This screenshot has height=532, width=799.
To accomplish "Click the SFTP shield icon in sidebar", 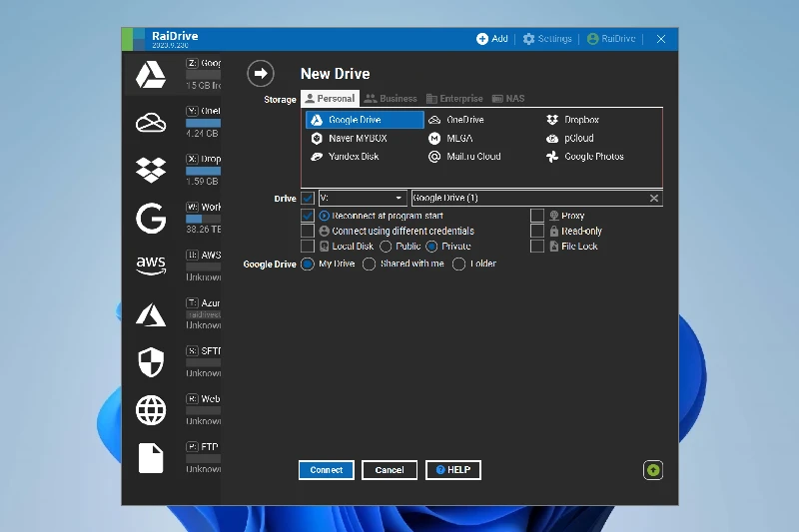I will 151,361.
